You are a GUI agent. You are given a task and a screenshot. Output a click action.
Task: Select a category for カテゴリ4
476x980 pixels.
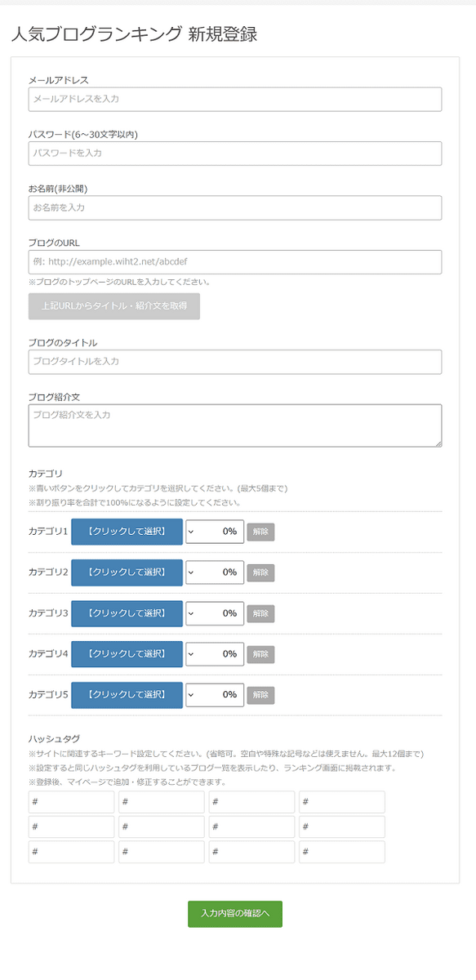click(127, 654)
